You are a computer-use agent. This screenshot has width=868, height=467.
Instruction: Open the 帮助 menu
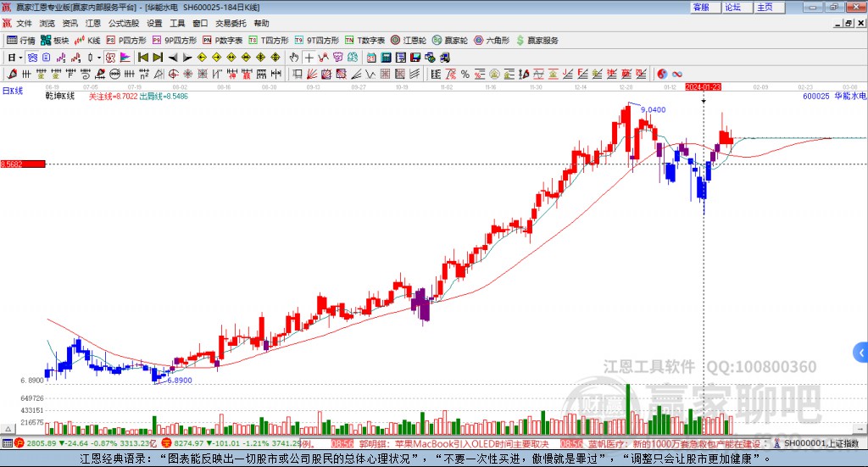point(261,23)
